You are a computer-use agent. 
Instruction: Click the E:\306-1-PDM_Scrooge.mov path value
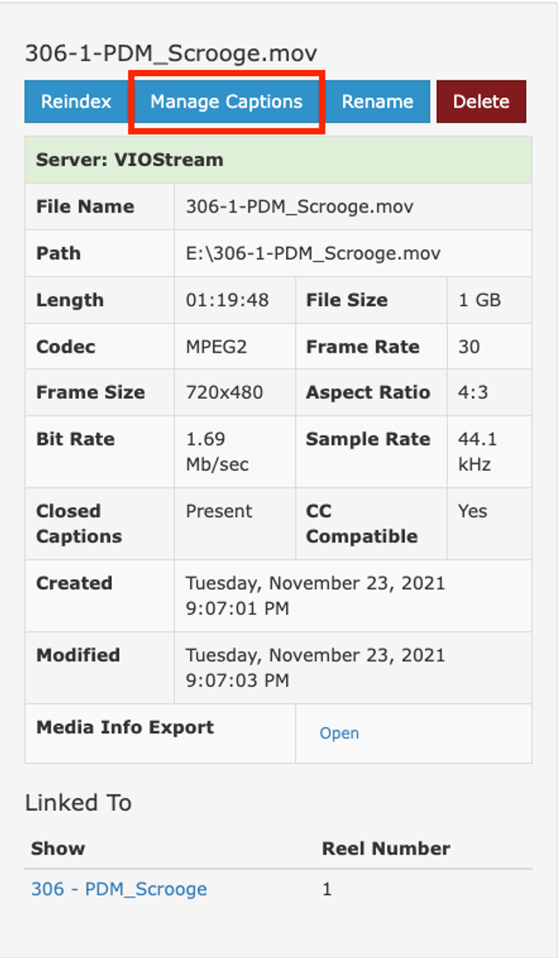tap(313, 254)
